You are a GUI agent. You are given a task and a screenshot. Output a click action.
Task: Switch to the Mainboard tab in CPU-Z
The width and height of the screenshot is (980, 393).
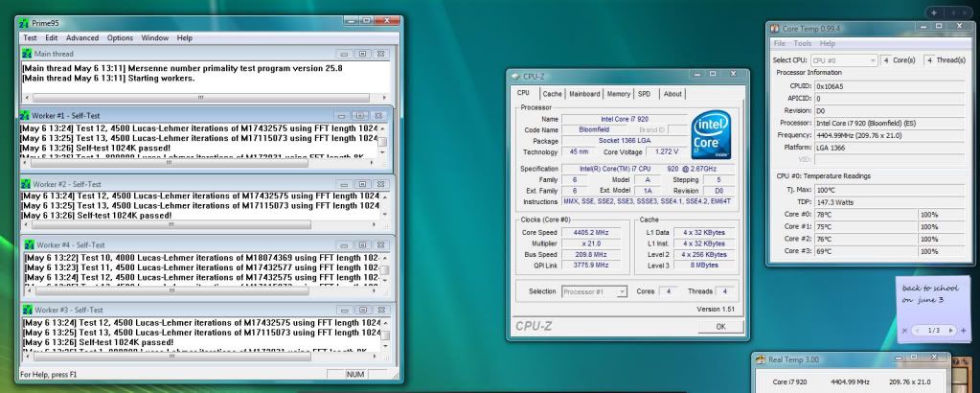584,94
